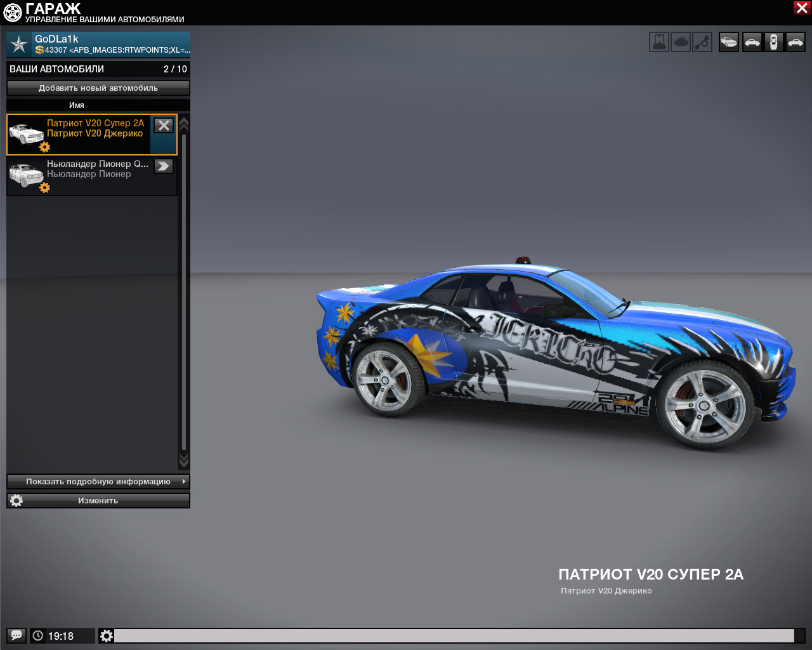
Task: Select the side-view icon next to perspective view
Action: (x=752, y=43)
